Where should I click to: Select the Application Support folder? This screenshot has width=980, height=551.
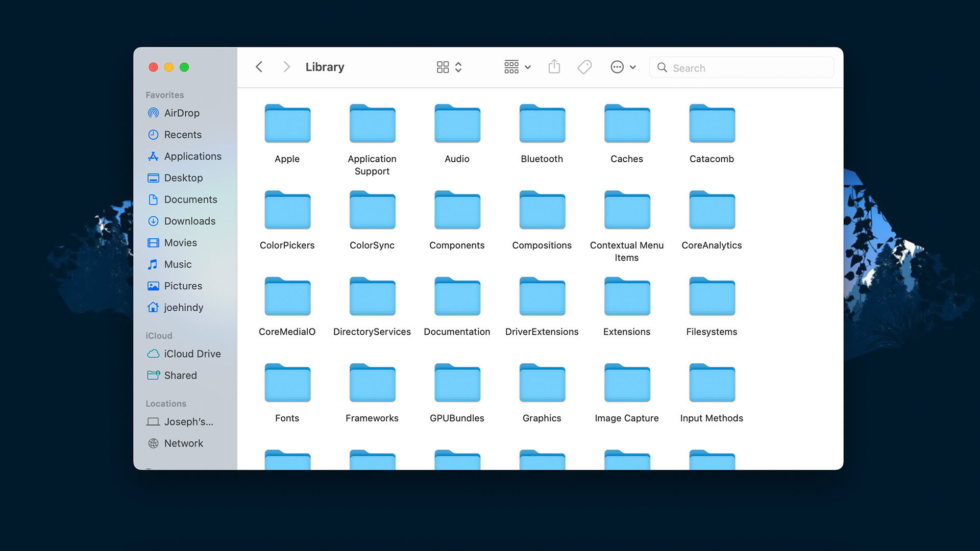[x=372, y=125]
